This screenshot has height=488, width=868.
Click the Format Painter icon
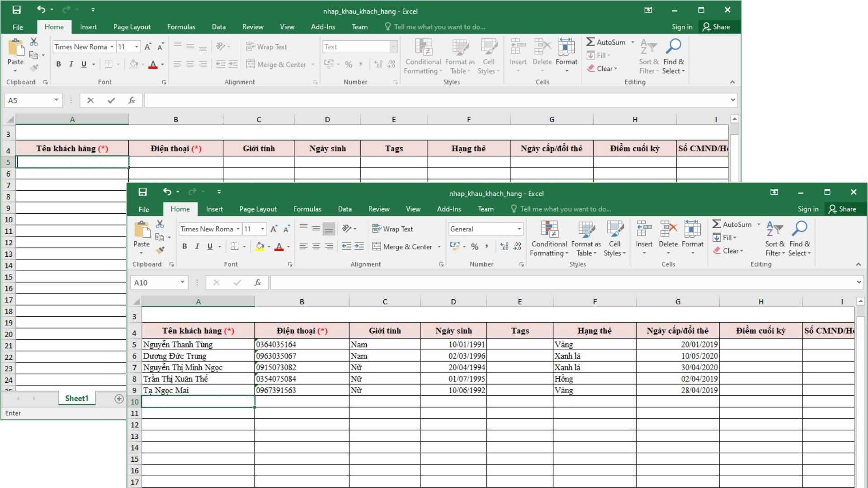[x=161, y=250]
